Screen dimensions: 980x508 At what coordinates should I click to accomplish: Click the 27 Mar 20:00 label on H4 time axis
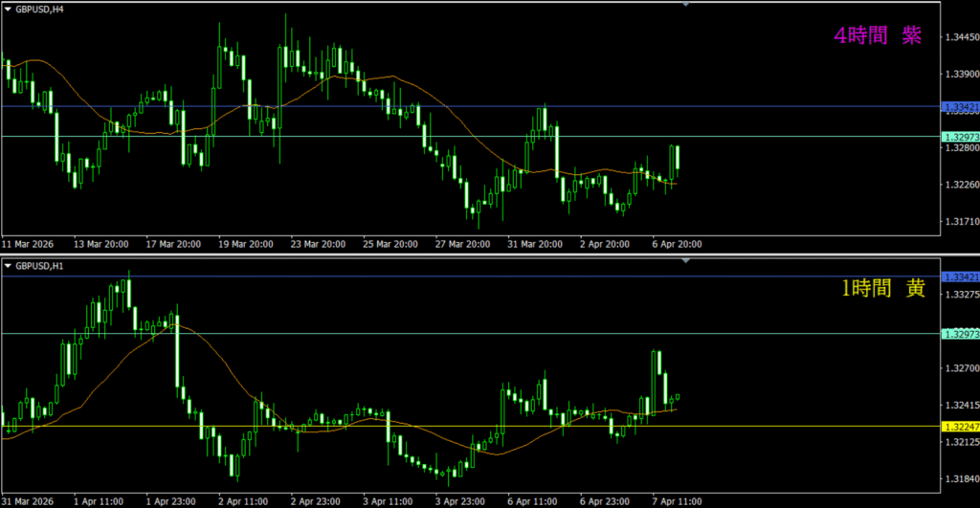click(x=462, y=244)
